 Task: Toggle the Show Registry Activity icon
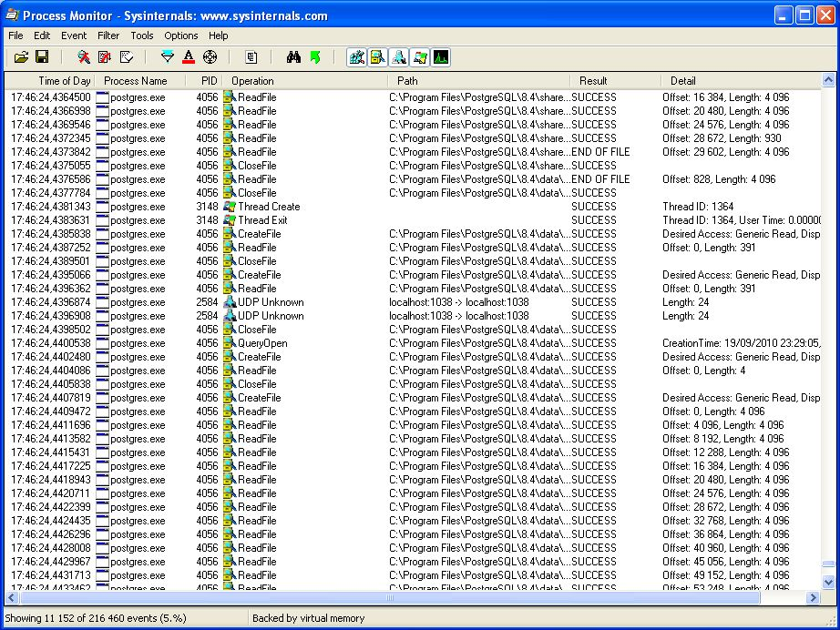[x=357, y=57]
